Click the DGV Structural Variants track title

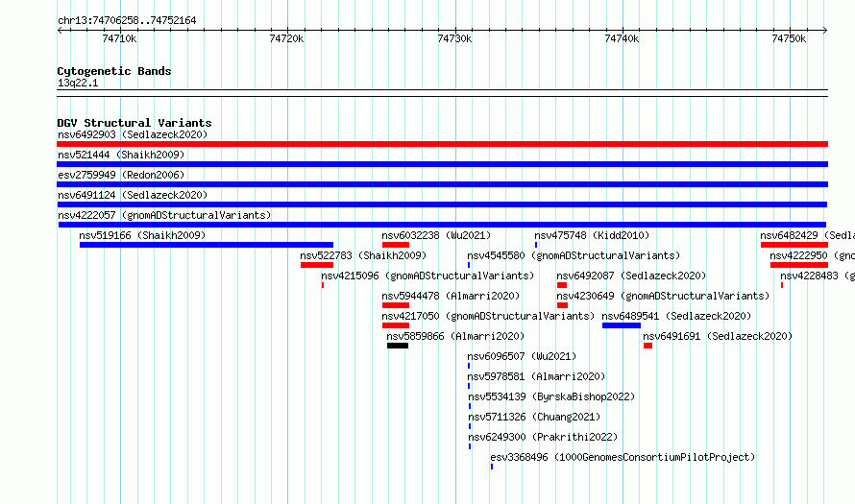point(134,123)
